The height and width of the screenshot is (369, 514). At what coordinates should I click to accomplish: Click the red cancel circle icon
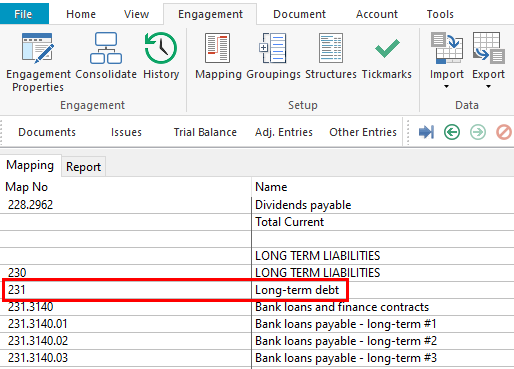tap(504, 132)
